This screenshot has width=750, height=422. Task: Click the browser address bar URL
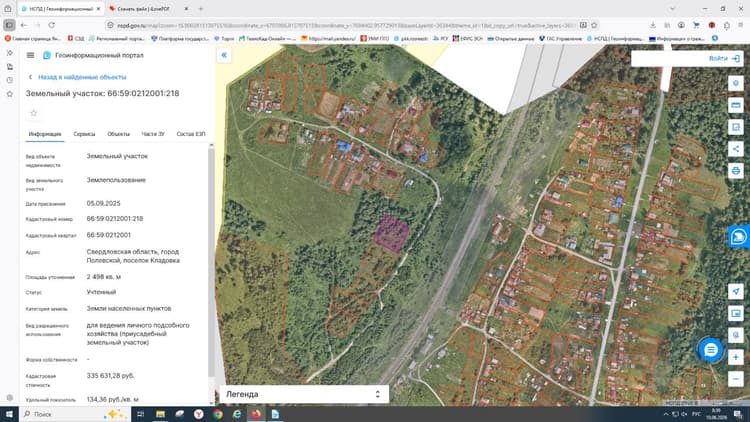tap(344, 25)
